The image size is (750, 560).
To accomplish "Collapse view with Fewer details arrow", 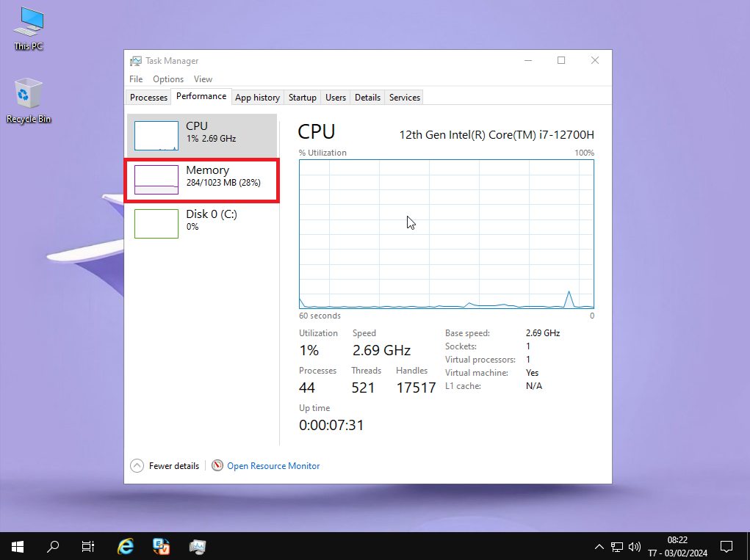I will click(137, 466).
